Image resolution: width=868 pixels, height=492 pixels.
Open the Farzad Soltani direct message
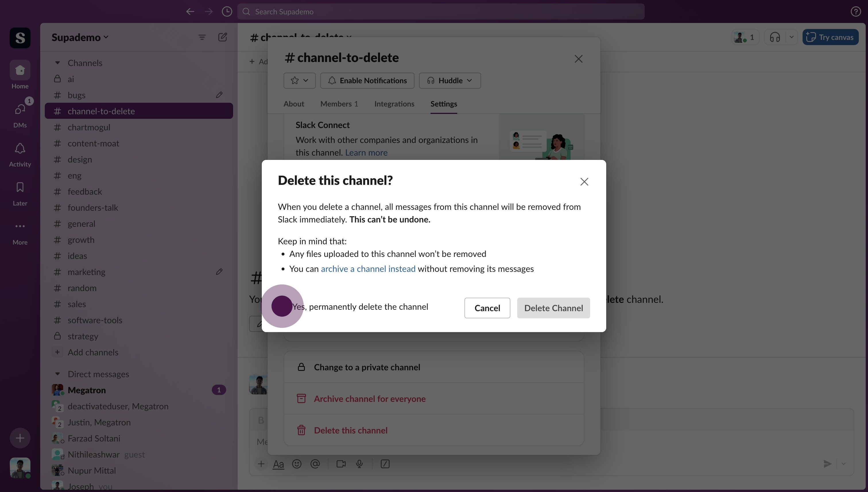pyautogui.click(x=139, y=438)
